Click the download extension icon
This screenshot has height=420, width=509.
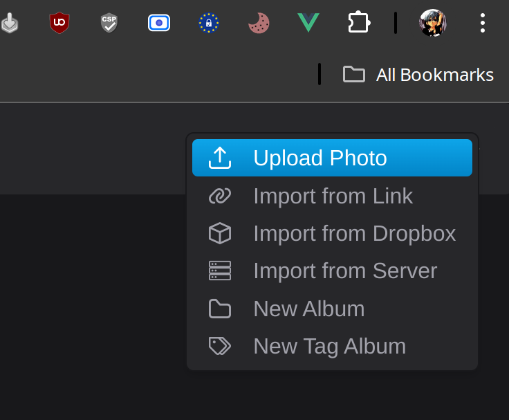pyautogui.click(x=10, y=23)
